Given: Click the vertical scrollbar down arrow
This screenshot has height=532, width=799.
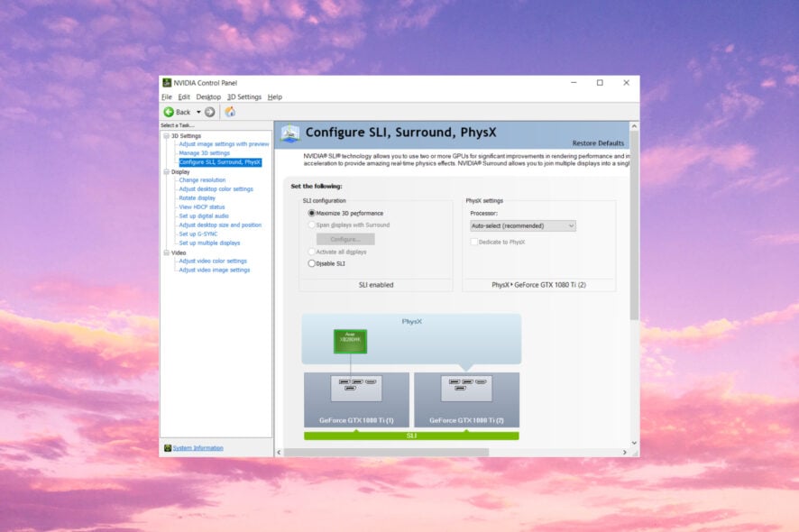Looking at the screenshot, I should [634, 444].
